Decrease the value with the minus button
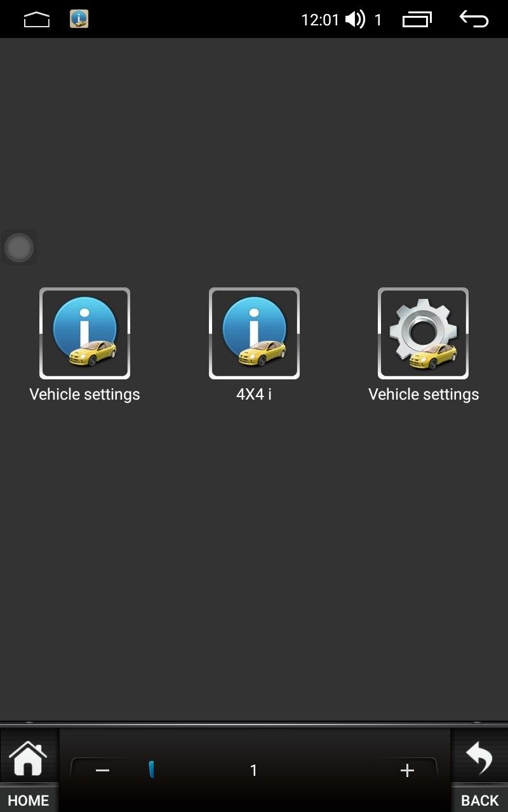508x812 pixels. [102, 770]
